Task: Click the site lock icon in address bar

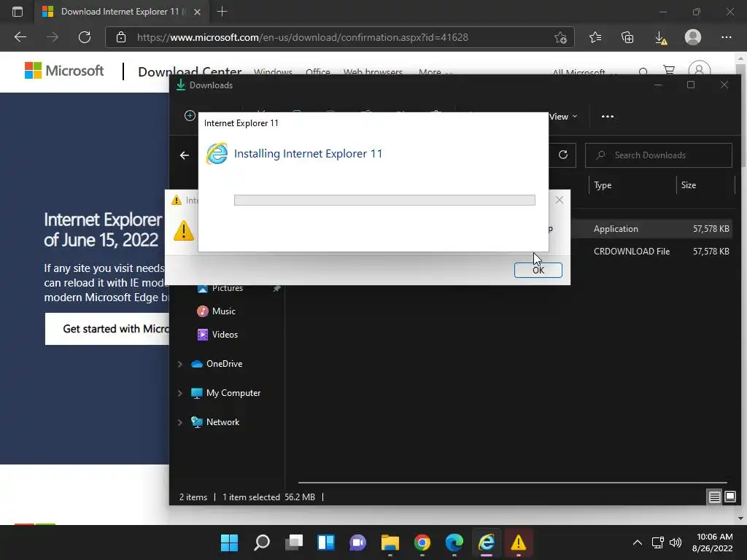Action: pyautogui.click(x=121, y=37)
